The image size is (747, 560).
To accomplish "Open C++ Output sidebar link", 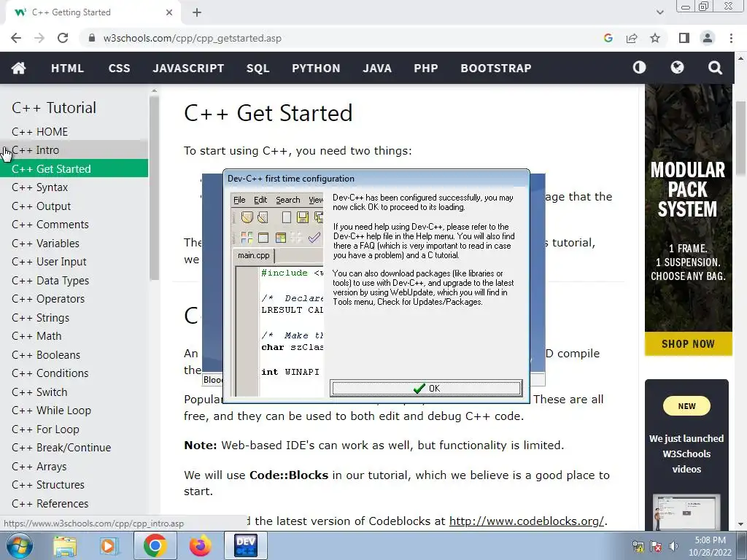I will click(x=74, y=206).
